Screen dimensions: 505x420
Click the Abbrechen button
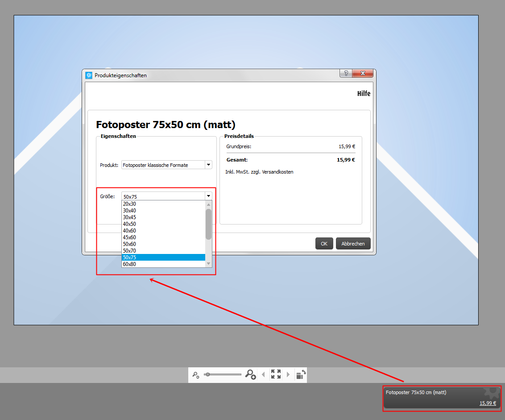pos(353,244)
